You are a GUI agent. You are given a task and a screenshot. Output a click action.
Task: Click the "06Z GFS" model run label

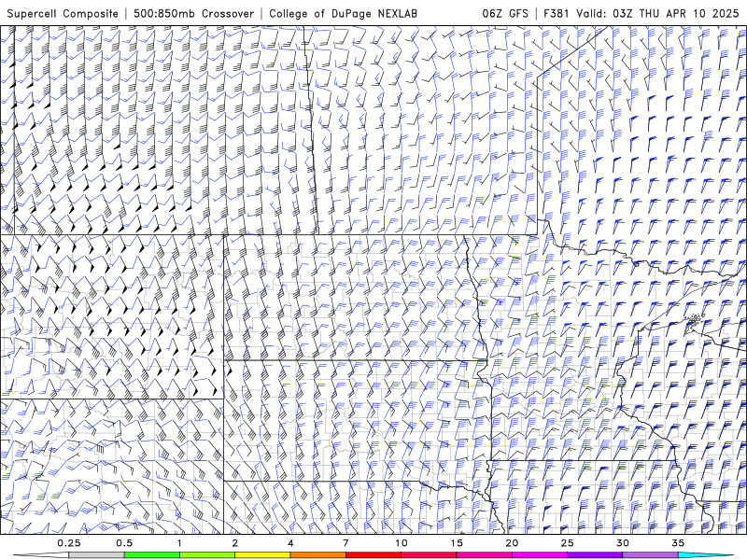[505, 14]
